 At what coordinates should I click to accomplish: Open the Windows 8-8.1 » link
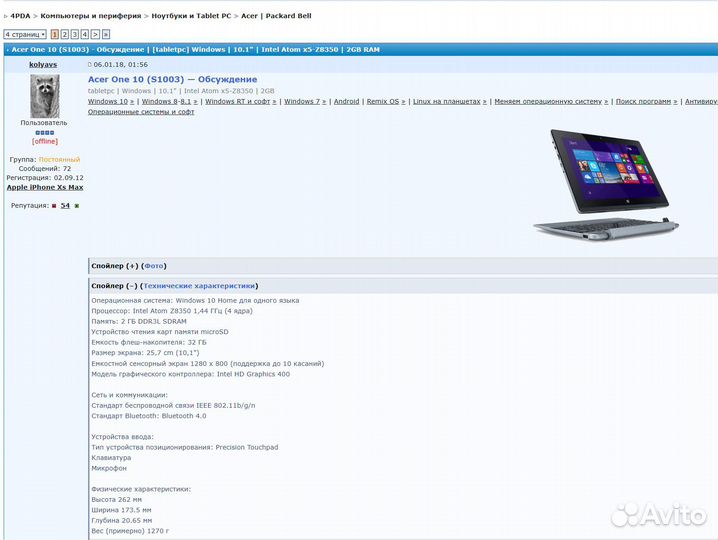tap(169, 101)
